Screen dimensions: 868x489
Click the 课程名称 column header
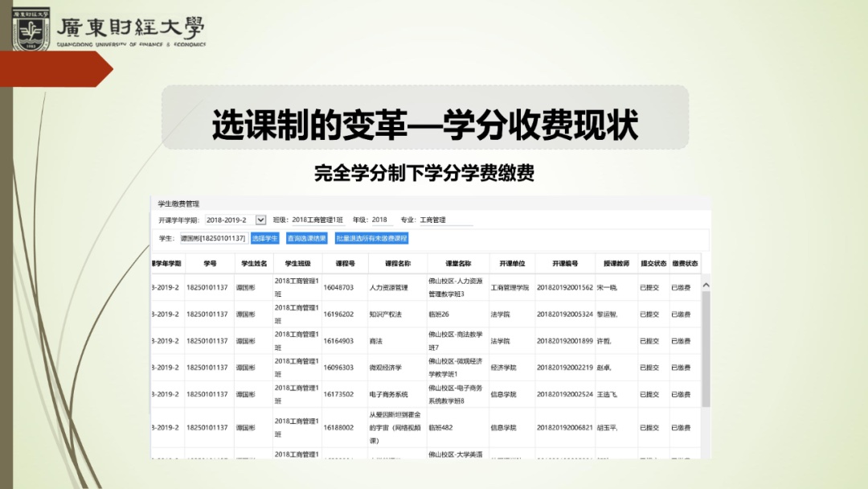(x=397, y=263)
